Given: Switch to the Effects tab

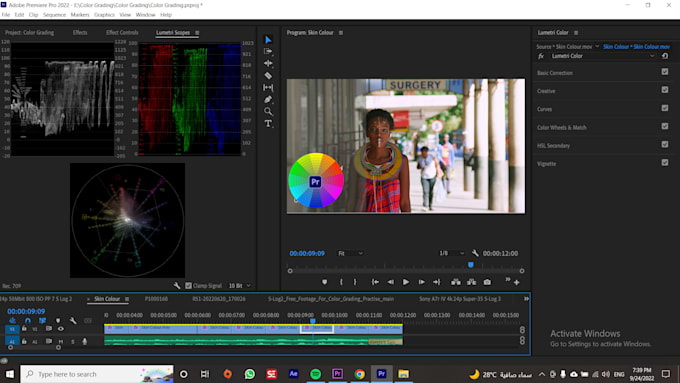Looking at the screenshot, I should pyautogui.click(x=80, y=33).
